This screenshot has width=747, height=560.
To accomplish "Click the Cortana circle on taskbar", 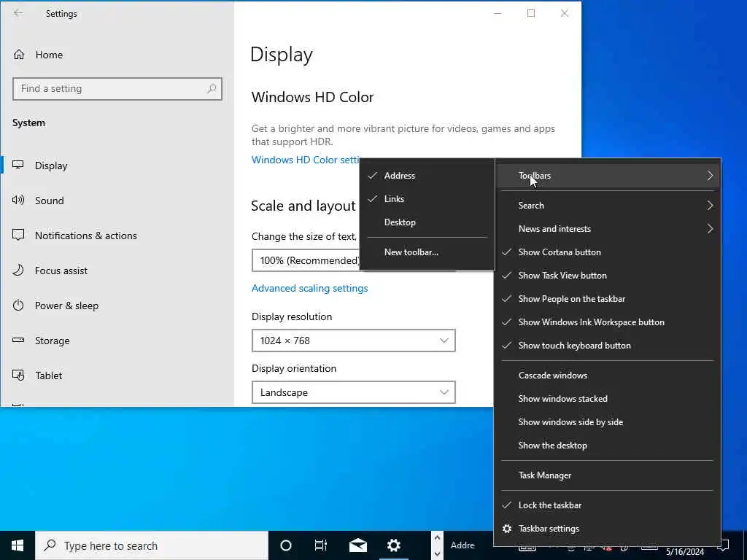I will coord(286,545).
